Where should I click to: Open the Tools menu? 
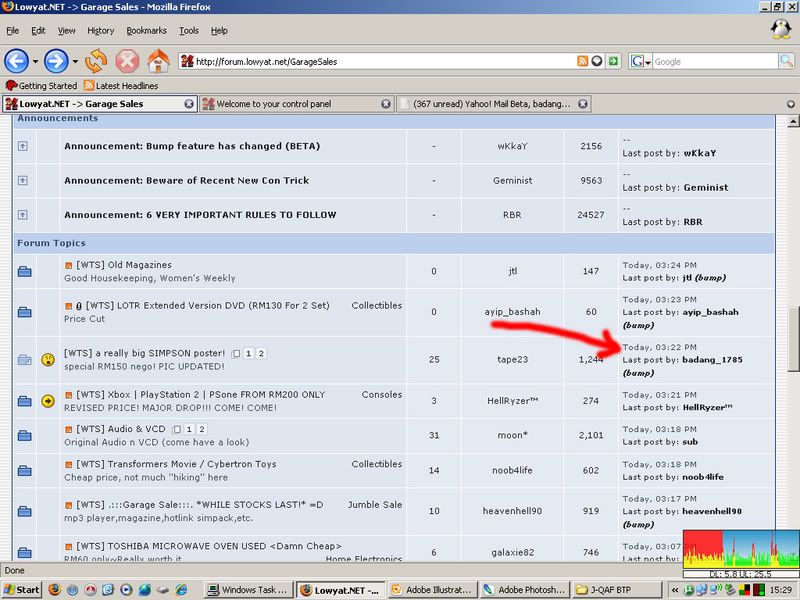pos(189,31)
